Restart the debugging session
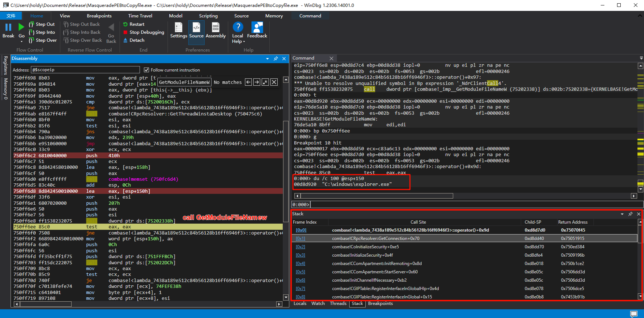 [x=134, y=24]
